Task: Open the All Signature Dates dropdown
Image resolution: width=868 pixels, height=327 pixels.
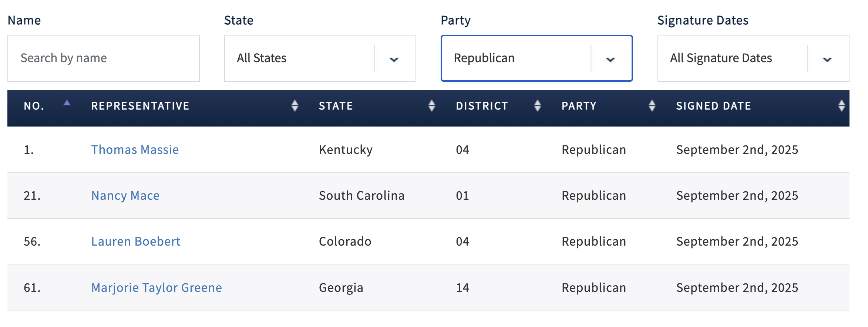Action: click(x=827, y=59)
